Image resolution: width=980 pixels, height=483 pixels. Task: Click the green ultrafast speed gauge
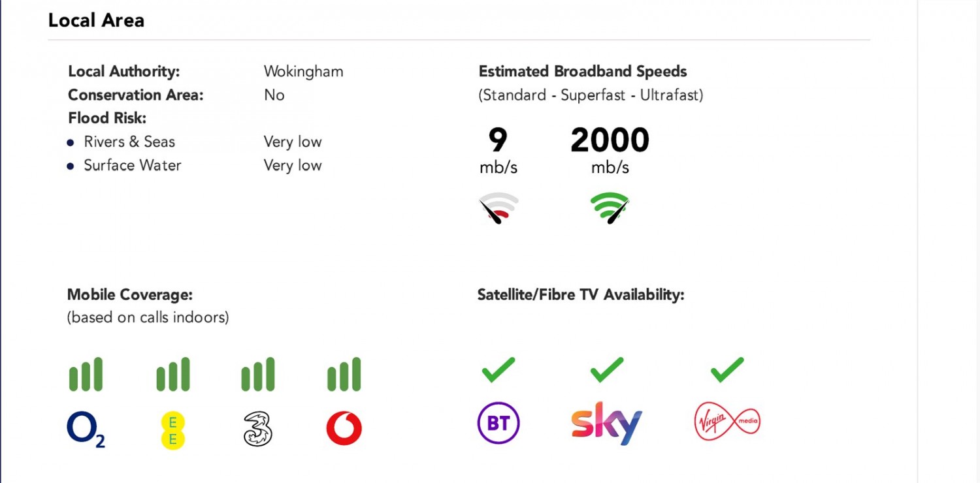pyautogui.click(x=610, y=208)
